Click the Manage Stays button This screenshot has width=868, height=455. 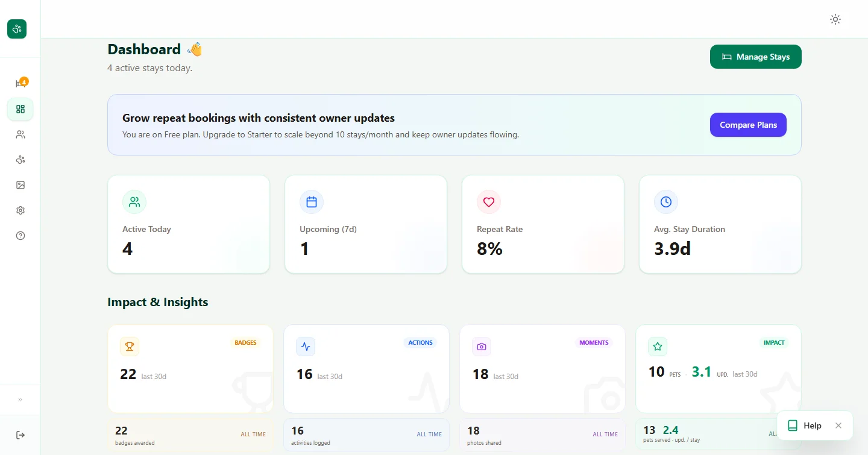pos(756,57)
